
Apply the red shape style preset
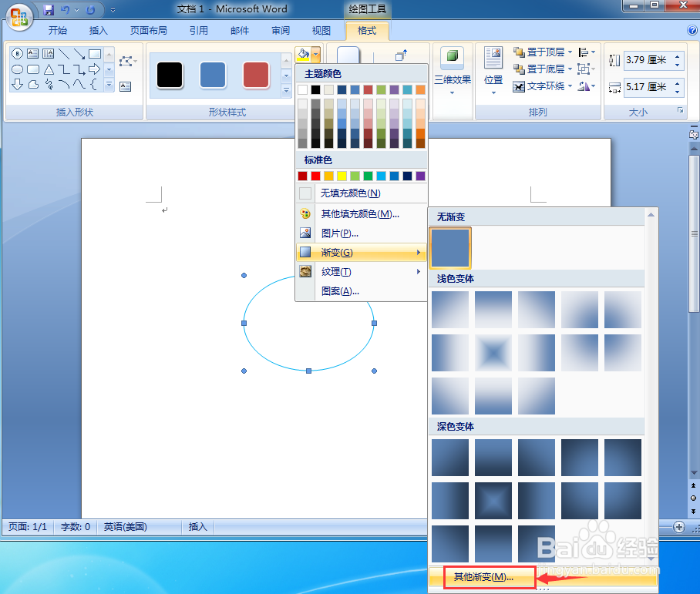[256, 75]
